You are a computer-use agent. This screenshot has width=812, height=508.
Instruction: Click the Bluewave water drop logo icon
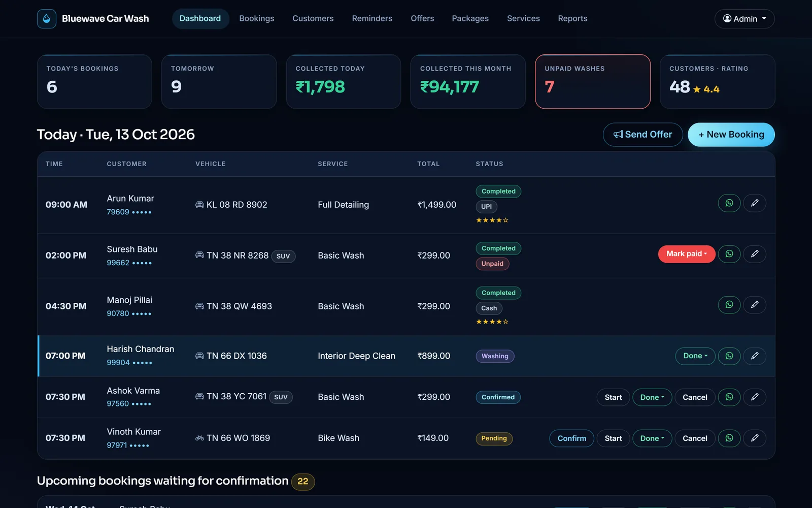coord(47,19)
